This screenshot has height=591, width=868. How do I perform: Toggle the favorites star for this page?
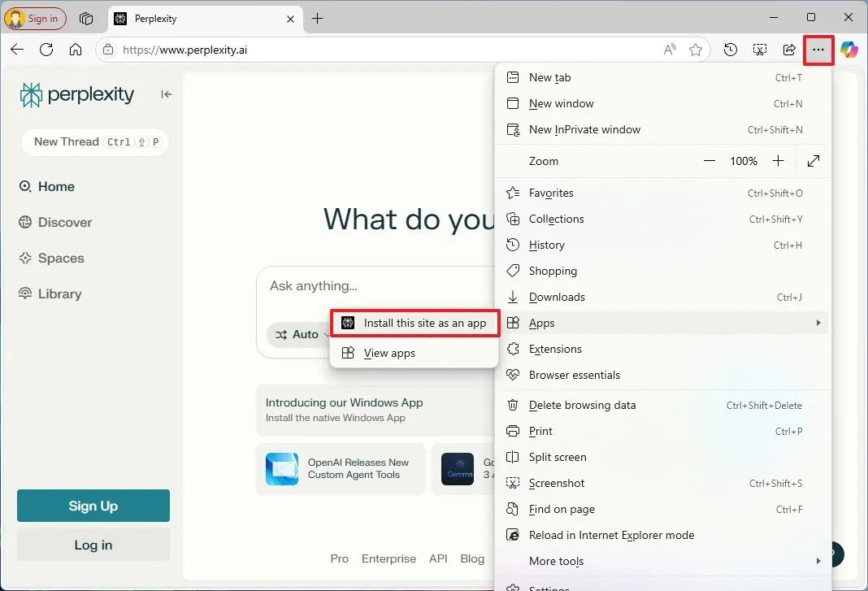tap(696, 50)
